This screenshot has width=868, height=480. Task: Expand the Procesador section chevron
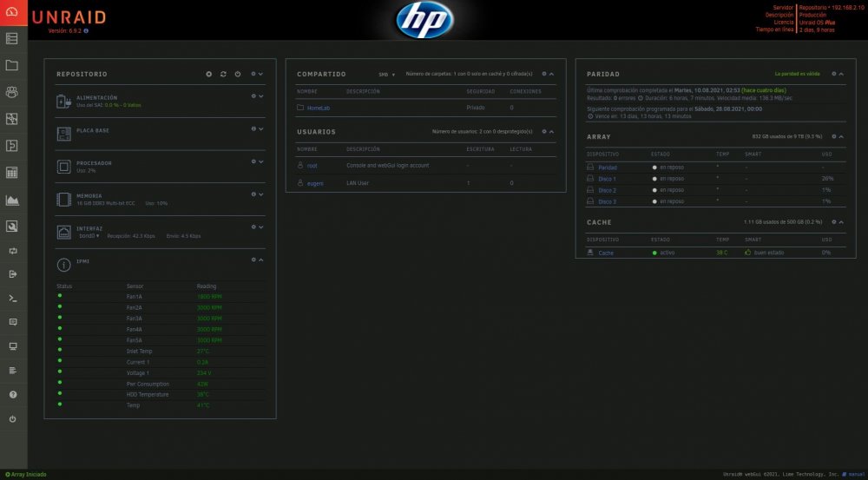(x=260, y=161)
